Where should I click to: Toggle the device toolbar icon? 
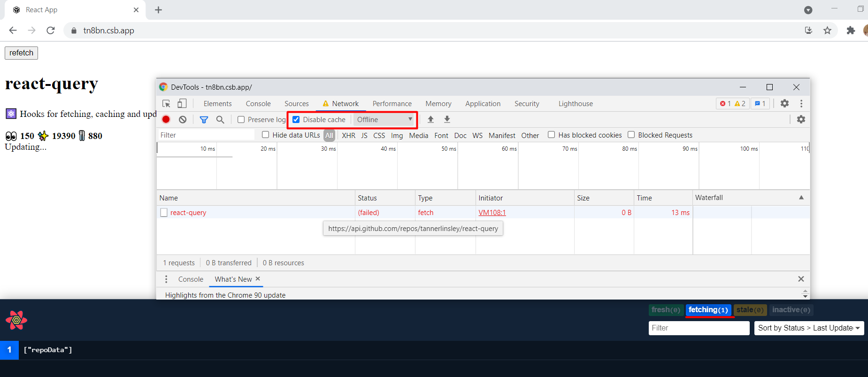pyautogui.click(x=182, y=104)
